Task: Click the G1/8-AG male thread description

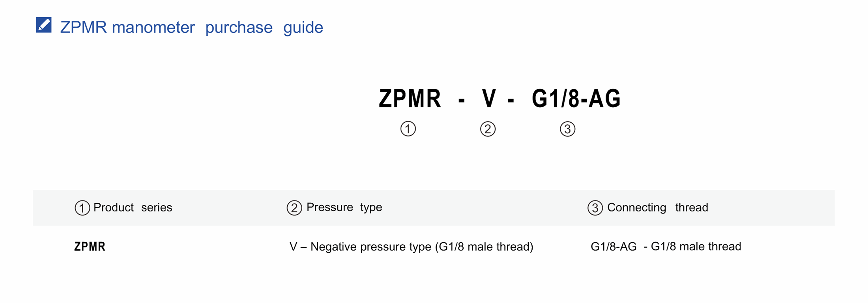Action: point(666,247)
